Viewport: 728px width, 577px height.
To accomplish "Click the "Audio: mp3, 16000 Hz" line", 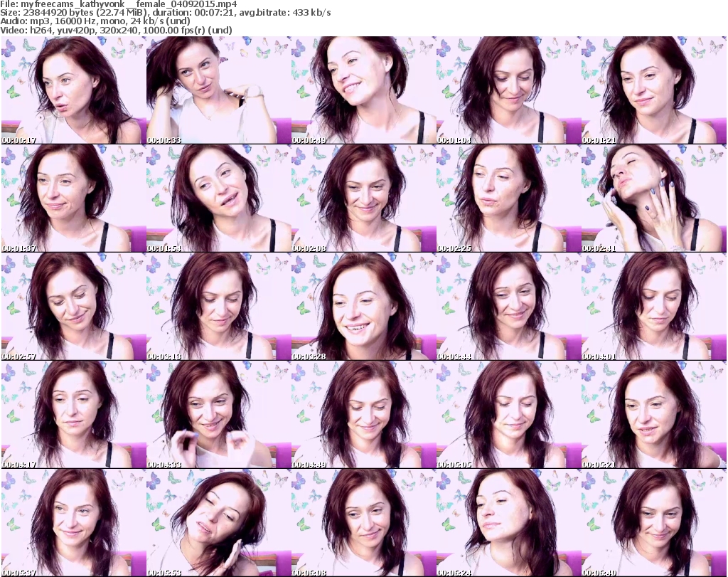I will pyautogui.click(x=95, y=21).
